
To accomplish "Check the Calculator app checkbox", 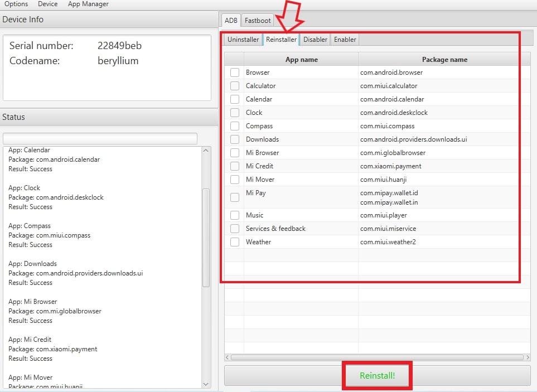I will [235, 86].
